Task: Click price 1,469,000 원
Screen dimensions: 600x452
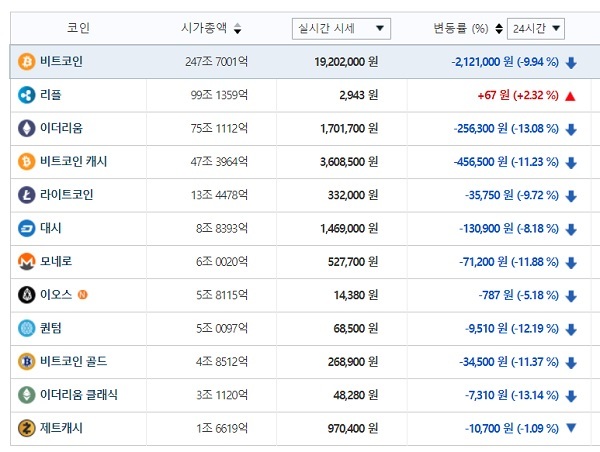Action: coord(349,228)
